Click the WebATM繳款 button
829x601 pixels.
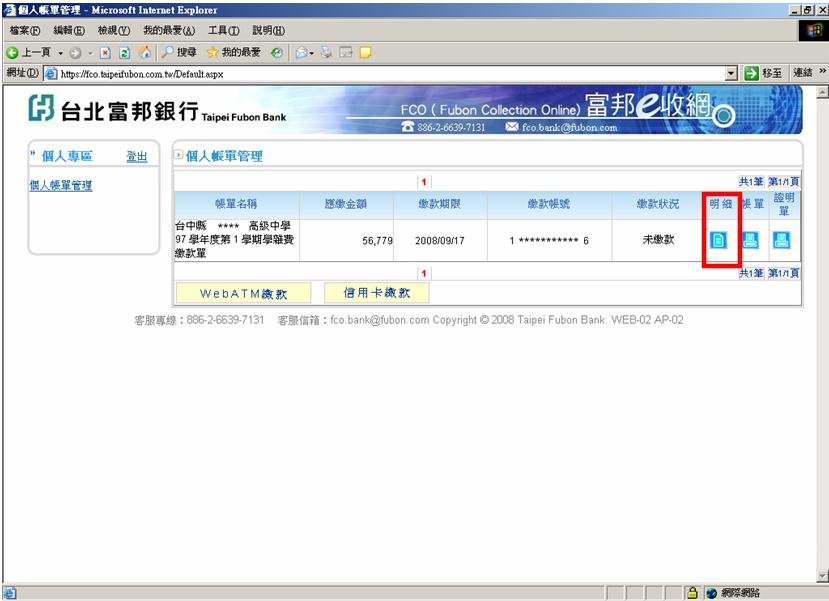coord(243,293)
